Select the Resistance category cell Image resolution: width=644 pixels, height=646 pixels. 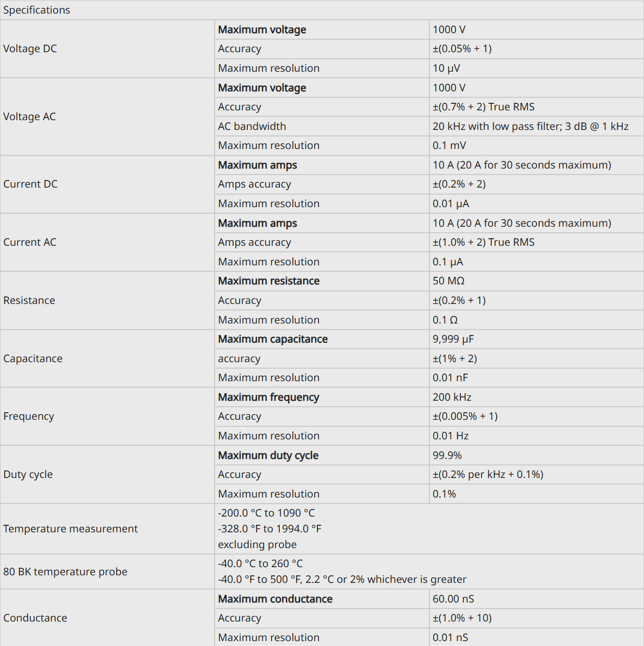(107, 300)
